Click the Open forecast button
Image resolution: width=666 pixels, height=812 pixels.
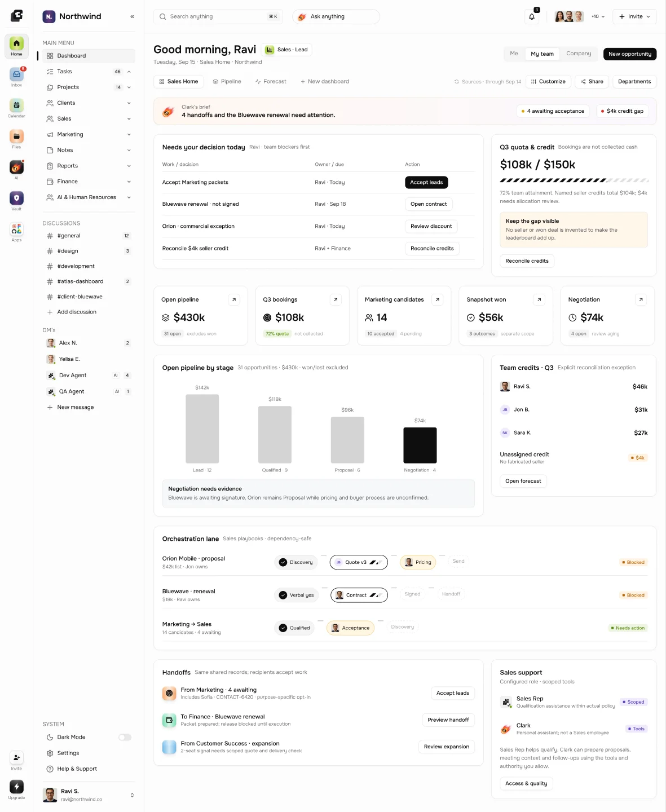(x=523, y=481)
